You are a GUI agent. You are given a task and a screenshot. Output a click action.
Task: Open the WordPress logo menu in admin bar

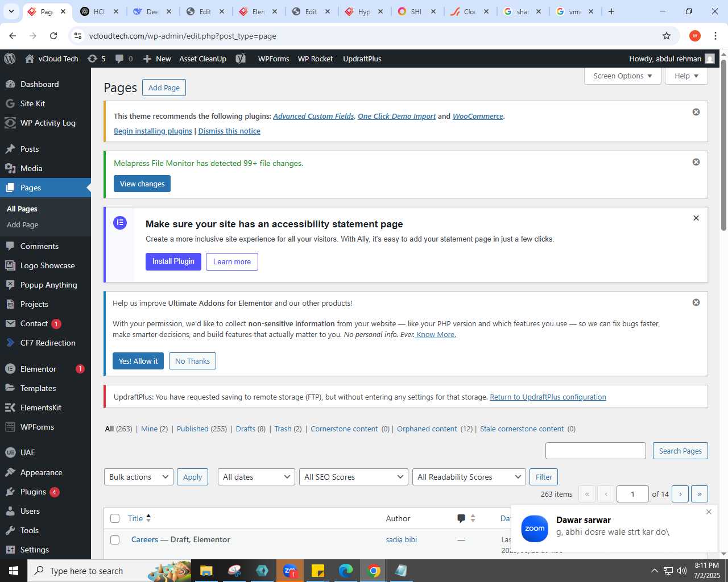pos(9,59)
